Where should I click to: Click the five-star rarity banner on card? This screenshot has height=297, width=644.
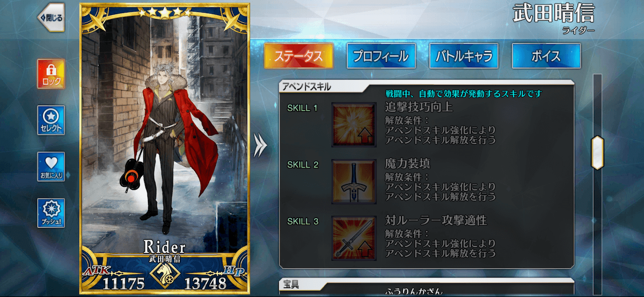pyautogui.click(x=165, y=12)
